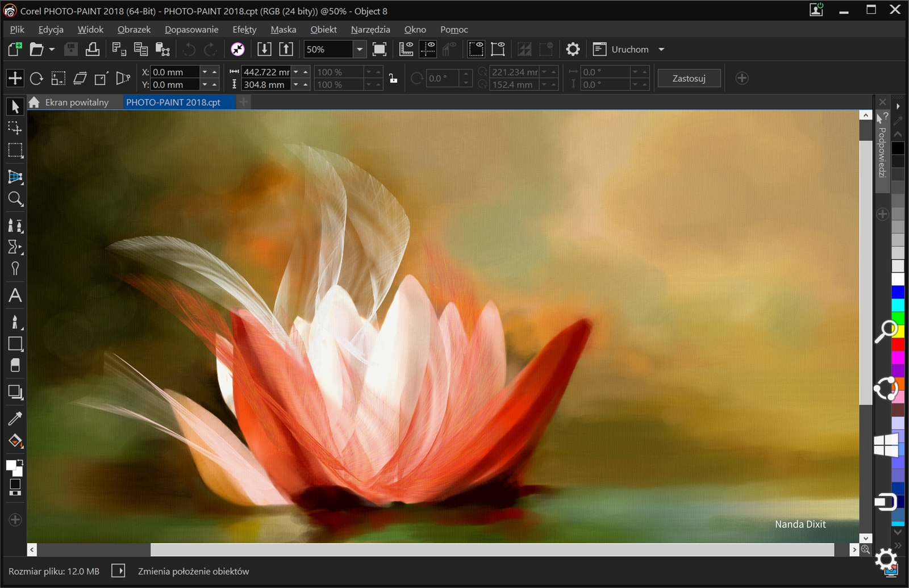Activate the Fill tool
The image size is (909, 588).
[15, 441]
